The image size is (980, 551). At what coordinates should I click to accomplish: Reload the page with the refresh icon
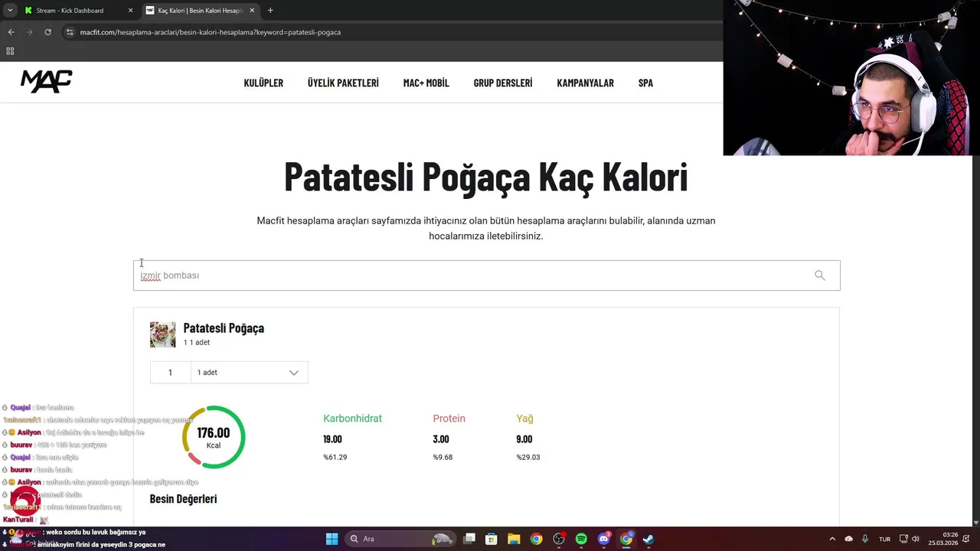point(47,32)
